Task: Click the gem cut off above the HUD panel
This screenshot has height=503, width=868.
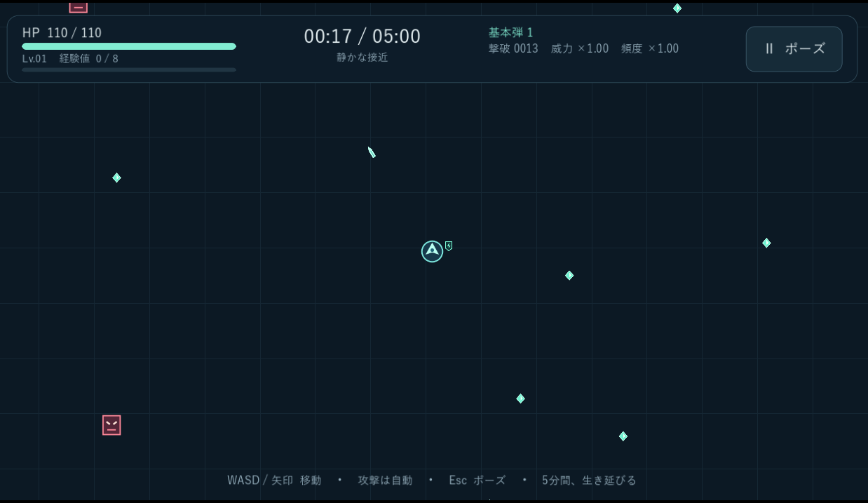Action: (677, 8)
